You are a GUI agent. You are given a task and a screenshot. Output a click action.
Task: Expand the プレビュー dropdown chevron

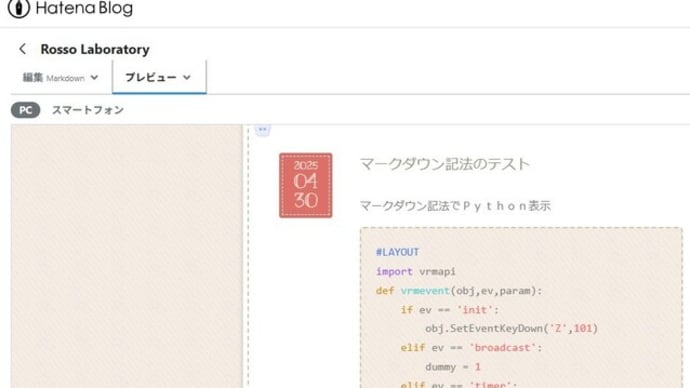[x=187, y=77]
